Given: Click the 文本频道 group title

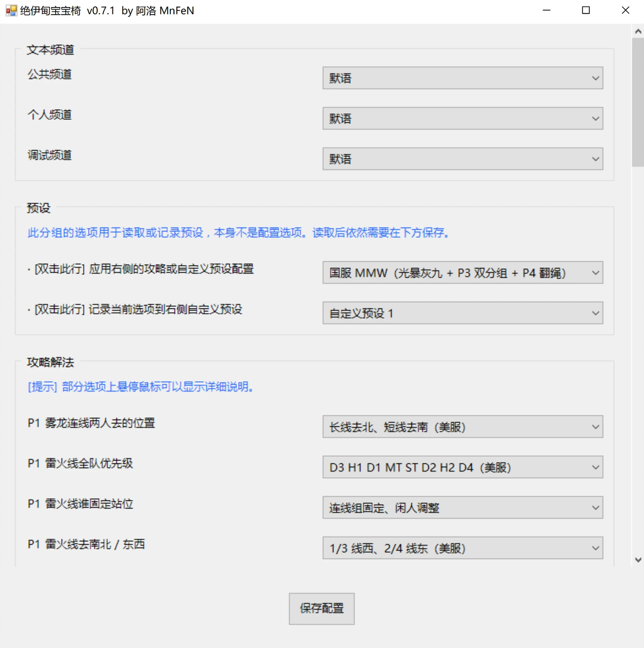Looking at the screenshot, I should (x=50, y=50).
